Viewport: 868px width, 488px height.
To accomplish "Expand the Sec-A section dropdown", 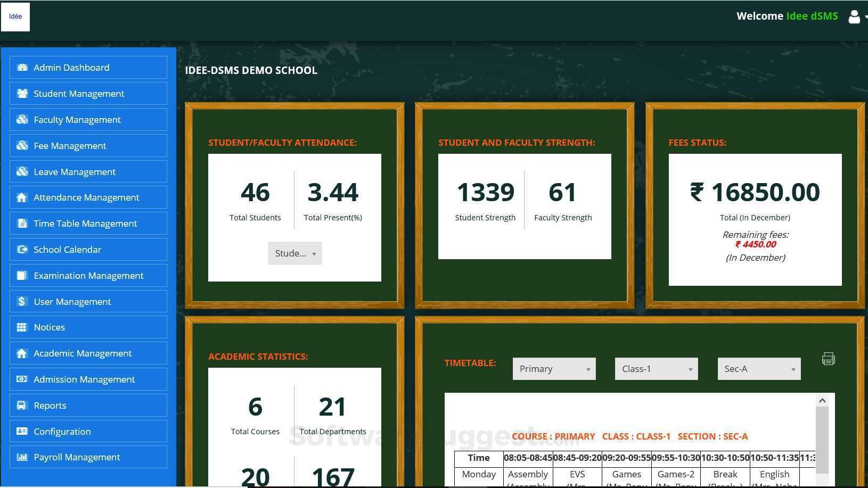I will point(758,368).
